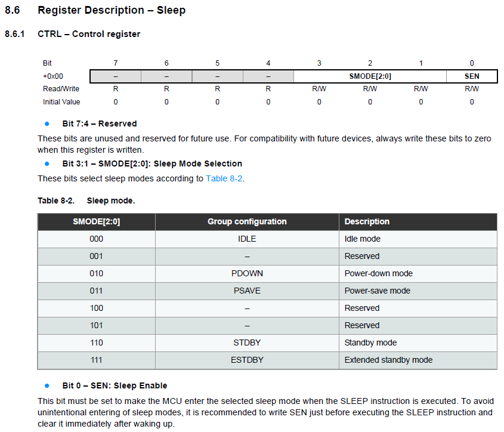Click the Extended standby mode description
Image resolution: width=504 pixels, height=432 pixels.
388,360
